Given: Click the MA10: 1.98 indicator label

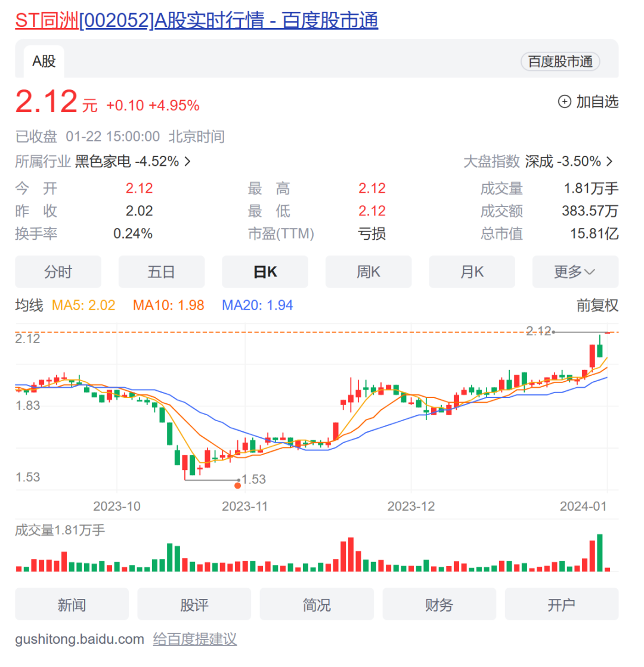Looking at the screenshot, I should coord(168,305).
